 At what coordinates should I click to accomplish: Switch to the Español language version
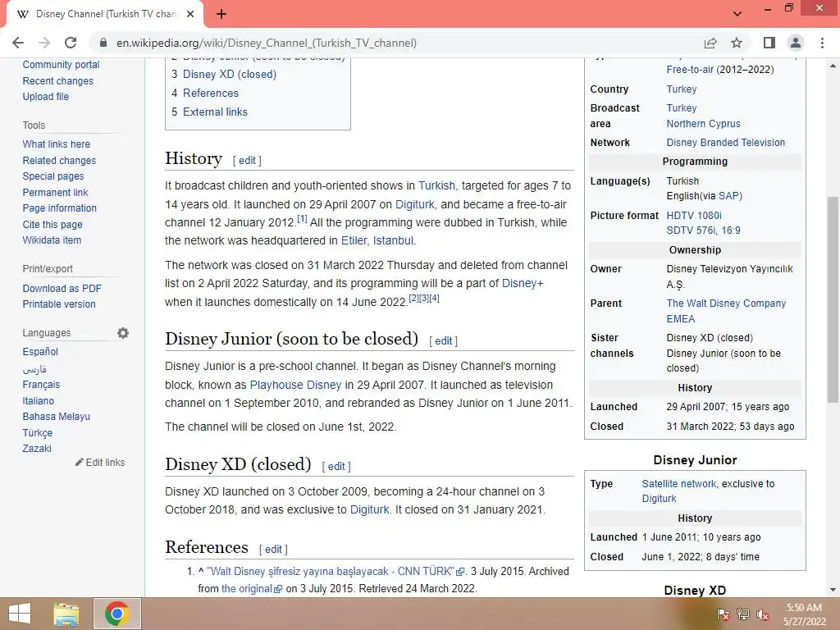[40, 352]
